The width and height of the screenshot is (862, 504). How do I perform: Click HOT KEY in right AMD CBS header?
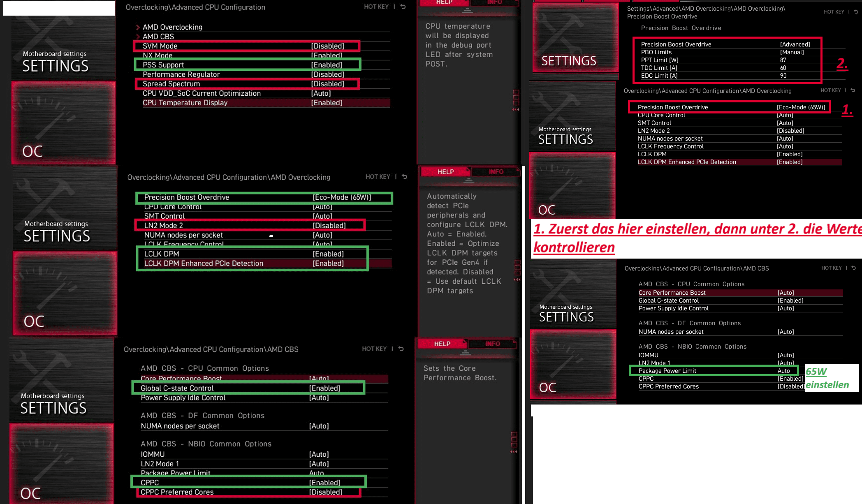click(832, 268)
